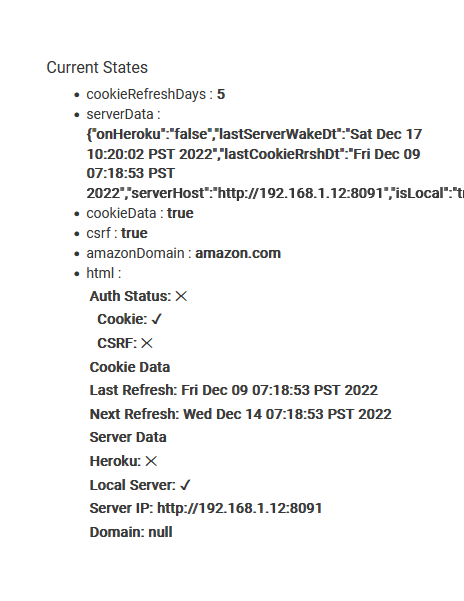Screen dimensions: 464x601
Task: Click the cookieData true value
Action: pos(180,213)
